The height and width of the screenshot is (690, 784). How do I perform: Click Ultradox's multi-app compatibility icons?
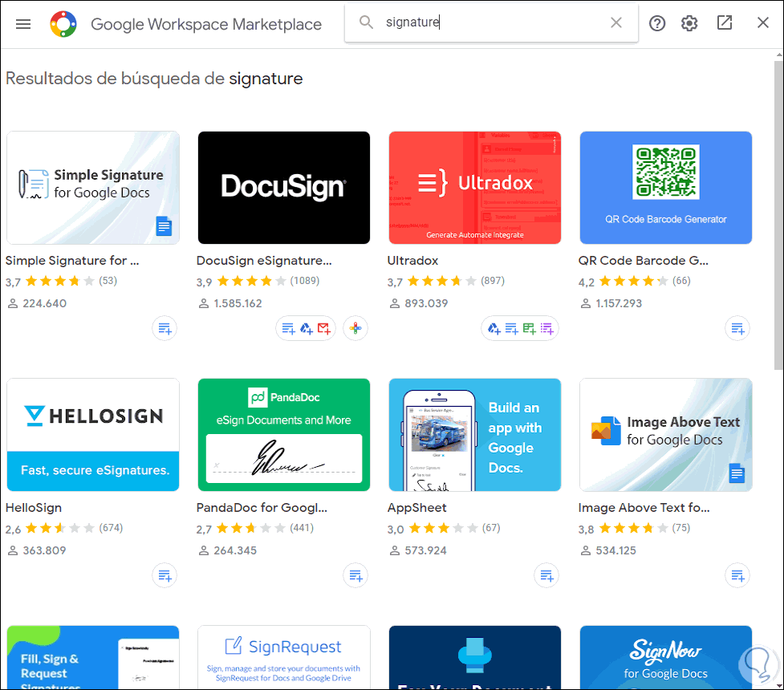pos(520,328)
